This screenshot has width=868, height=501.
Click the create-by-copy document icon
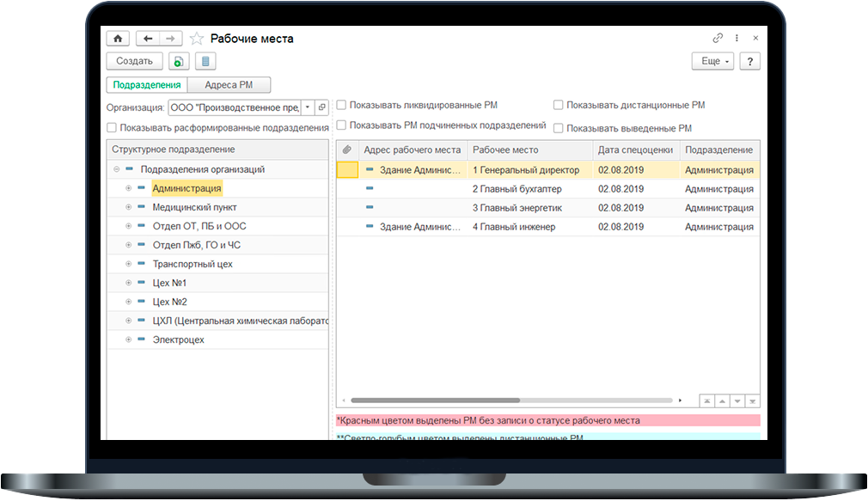pos(178,61)
